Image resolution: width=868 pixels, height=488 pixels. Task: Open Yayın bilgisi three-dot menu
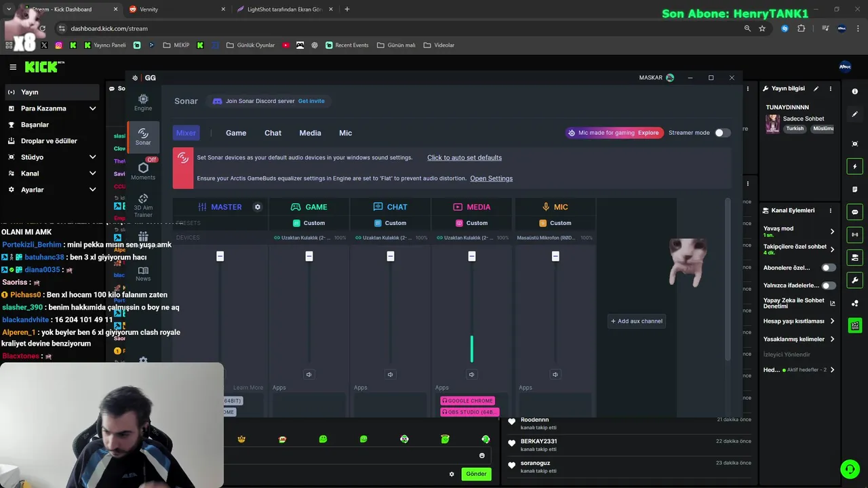click(830, 89)
